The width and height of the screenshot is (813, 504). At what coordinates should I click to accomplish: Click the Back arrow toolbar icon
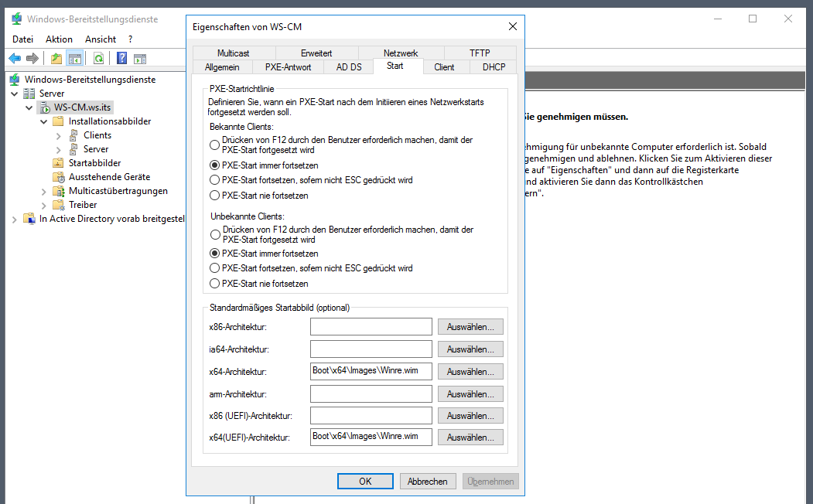15,59
